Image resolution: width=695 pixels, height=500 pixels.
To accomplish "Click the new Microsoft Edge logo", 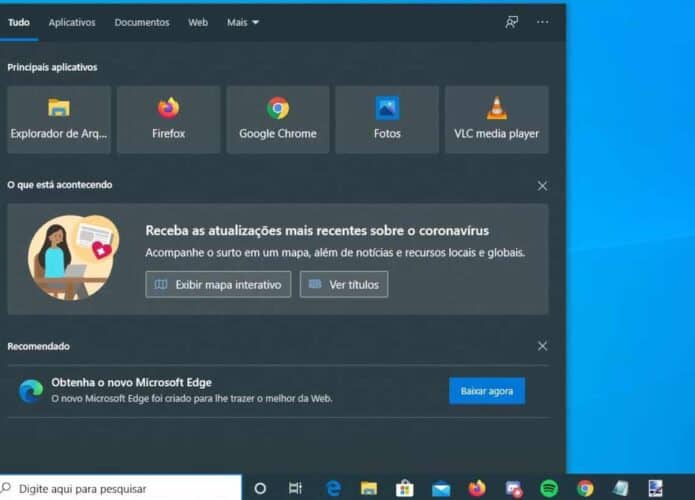I will [31, 391].
